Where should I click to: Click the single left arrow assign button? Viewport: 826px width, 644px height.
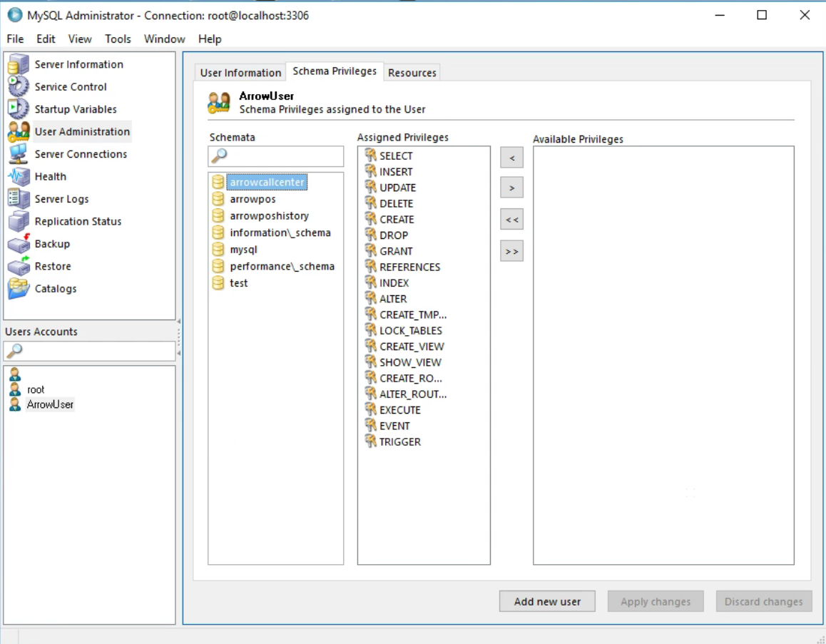click(511, 158)
